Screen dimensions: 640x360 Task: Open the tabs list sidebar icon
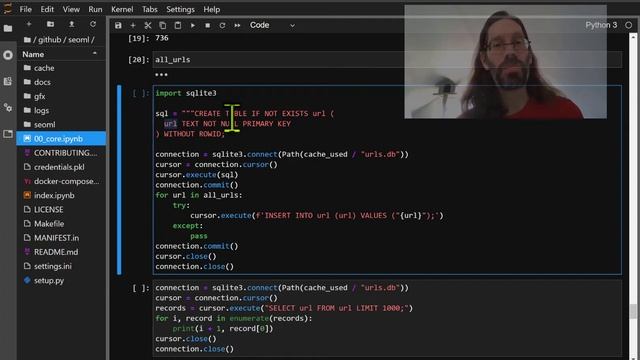click(8, 134)
